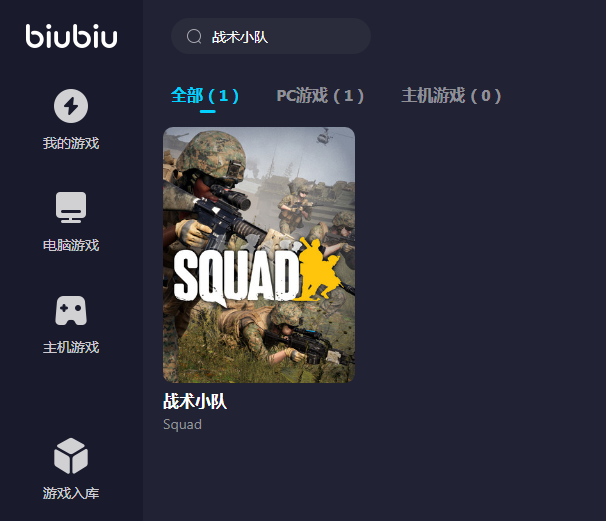Open 主机游戏 from the sidebar label
The image size is (606, 521).
71,347
